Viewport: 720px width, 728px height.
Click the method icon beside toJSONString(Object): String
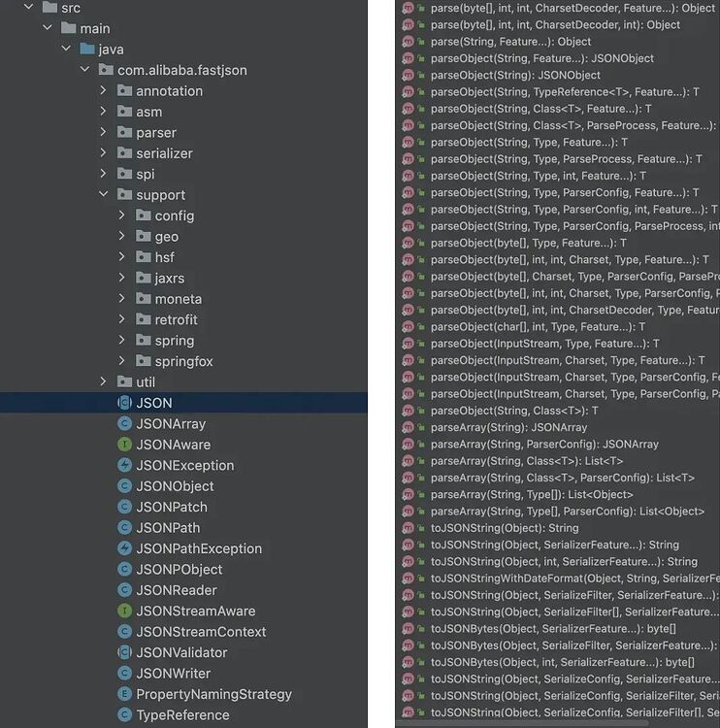[409, 528]
